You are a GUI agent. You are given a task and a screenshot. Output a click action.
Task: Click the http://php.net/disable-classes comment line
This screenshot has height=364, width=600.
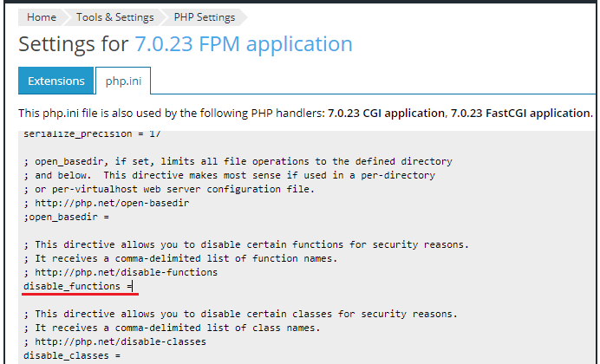coord(114,341)
